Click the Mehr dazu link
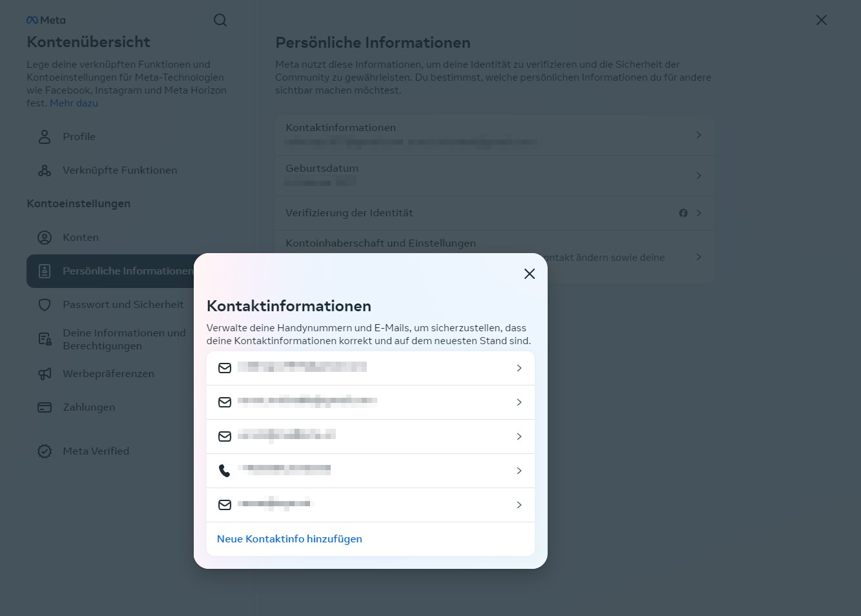This screenshot has height=616, width=861. click(74, 103)
